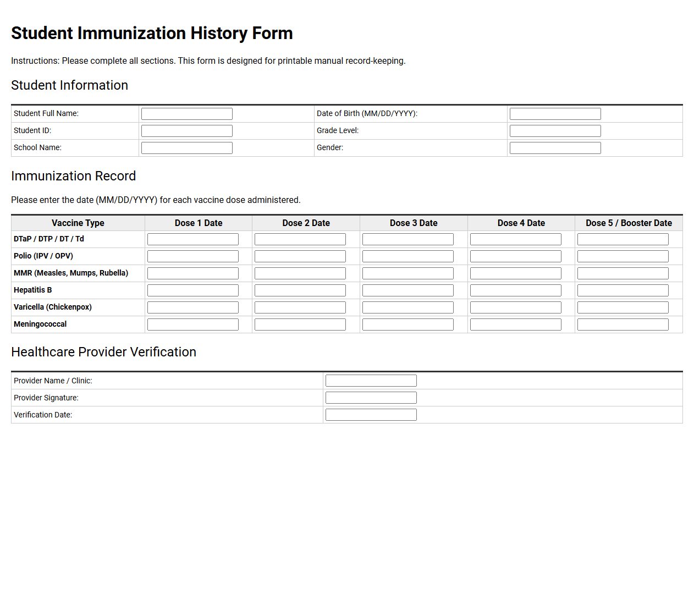This screenshot has width=694, height=616.
Task: Click DTaP Dose 3 Date field
Action: point(408,239)
